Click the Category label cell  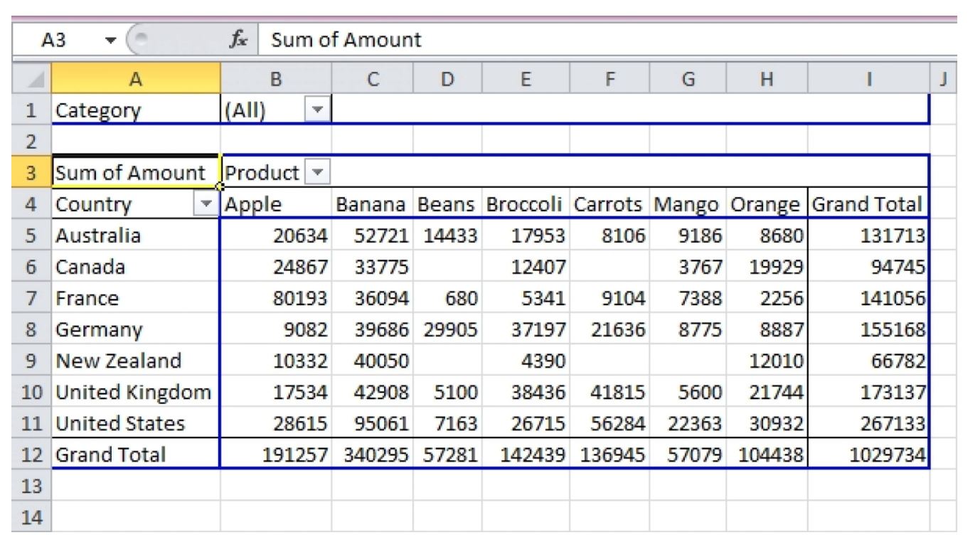tap(135, 111)
